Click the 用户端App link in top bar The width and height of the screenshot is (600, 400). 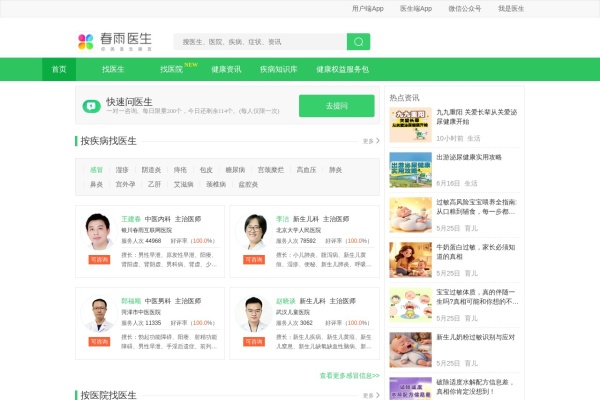pos(367,8)
